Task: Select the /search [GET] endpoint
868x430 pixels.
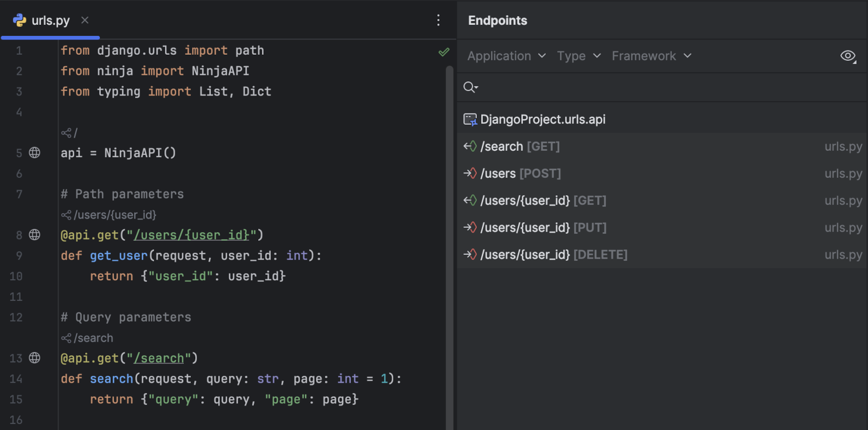Action: pyautogui.click(x=520, y=146)
